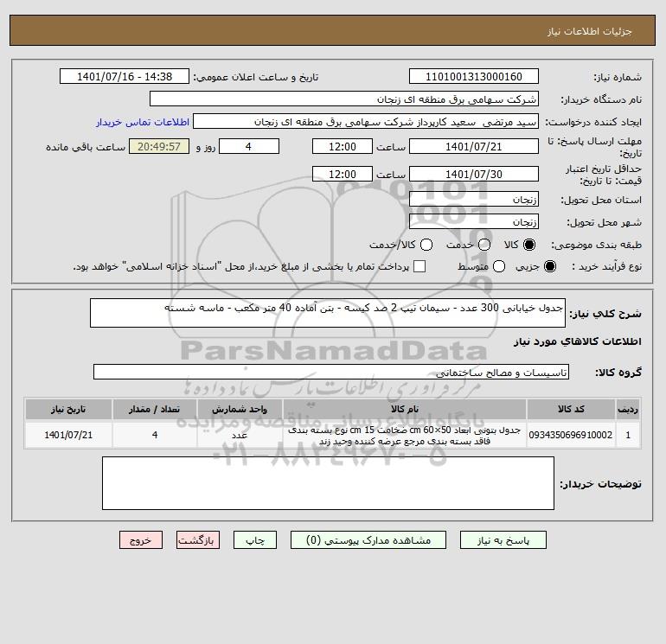Image resolution: width=666 pixels, height=644 pixels.
Task: Select the کالا/خدمت radio button
Action: 426,245
